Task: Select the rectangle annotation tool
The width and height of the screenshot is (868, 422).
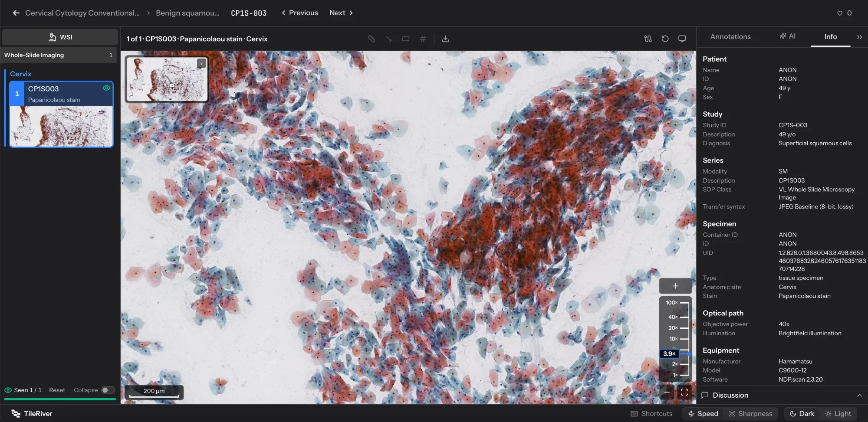Action: tap(405, 39)
